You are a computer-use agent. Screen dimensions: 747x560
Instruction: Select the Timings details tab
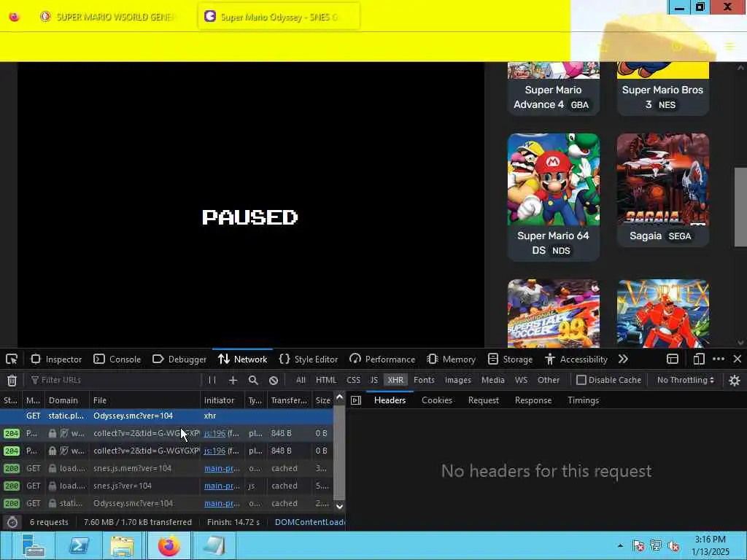583,400
